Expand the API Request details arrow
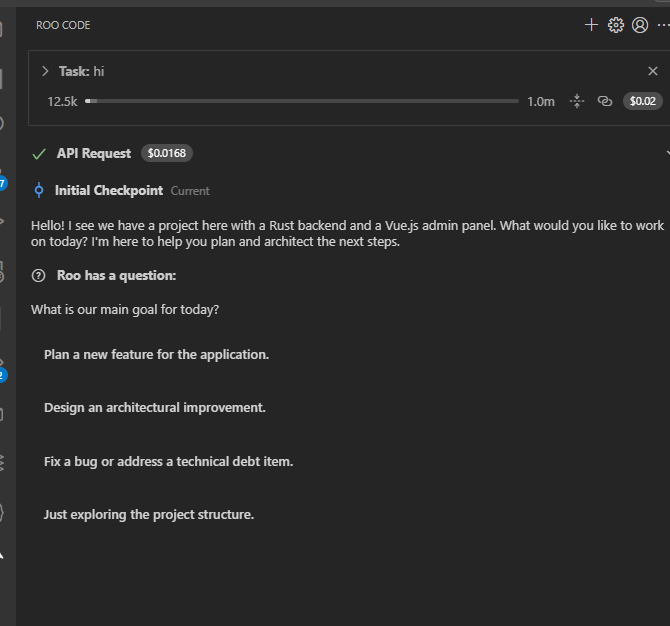Viewport: 670px width, 626px height. 667,153
